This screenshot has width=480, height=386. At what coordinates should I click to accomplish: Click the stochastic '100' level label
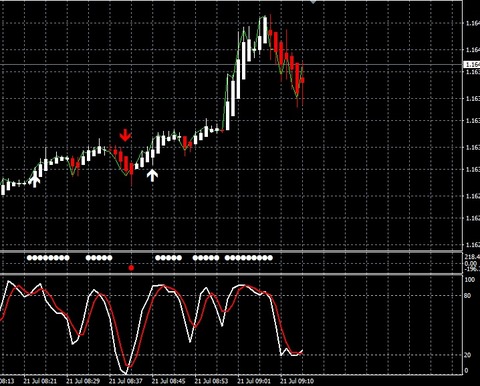(x=470, y=280)
